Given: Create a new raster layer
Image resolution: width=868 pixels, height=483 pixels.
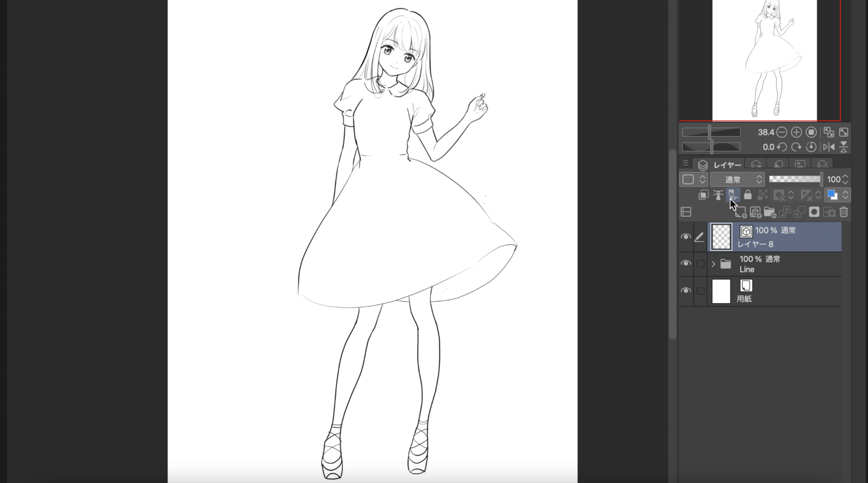Looking at the screenshot, I should 741,212.
